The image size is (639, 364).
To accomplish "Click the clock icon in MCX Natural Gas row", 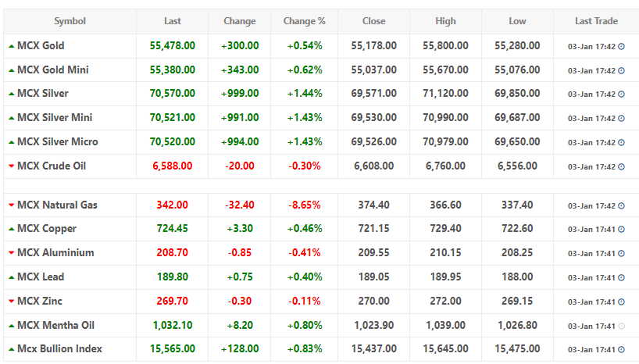I will point(621,206).
